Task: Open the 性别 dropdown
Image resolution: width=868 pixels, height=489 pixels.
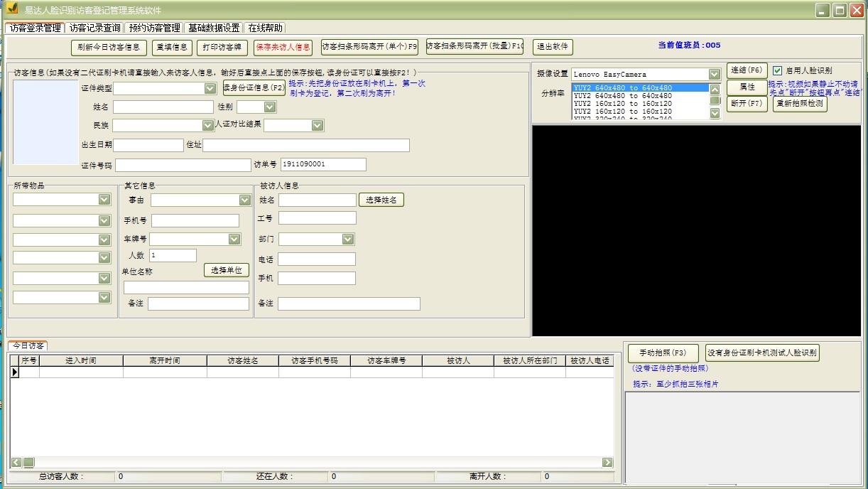Action: pos(269,107)
